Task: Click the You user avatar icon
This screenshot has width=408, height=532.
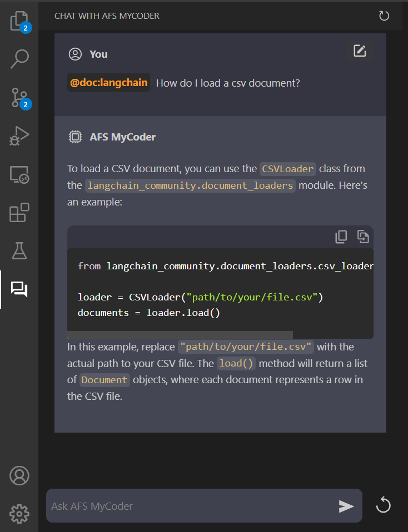Action: [x=75, y=54]
